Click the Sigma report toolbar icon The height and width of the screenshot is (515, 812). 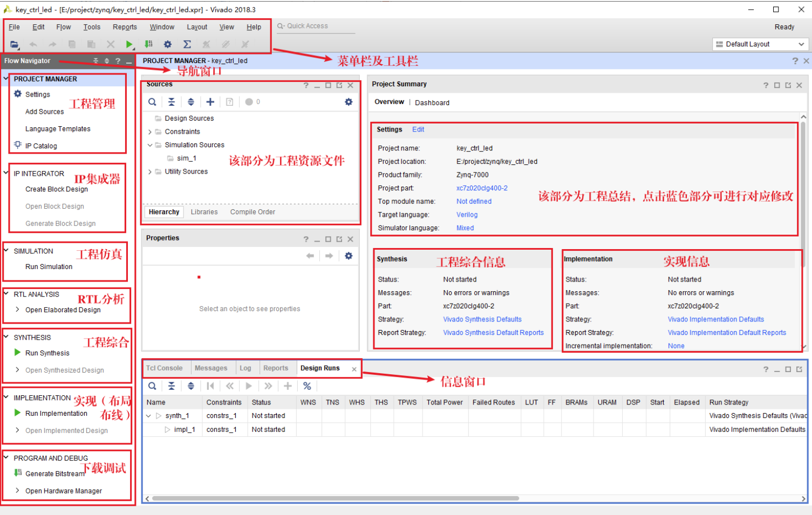(x=187, y=44)
